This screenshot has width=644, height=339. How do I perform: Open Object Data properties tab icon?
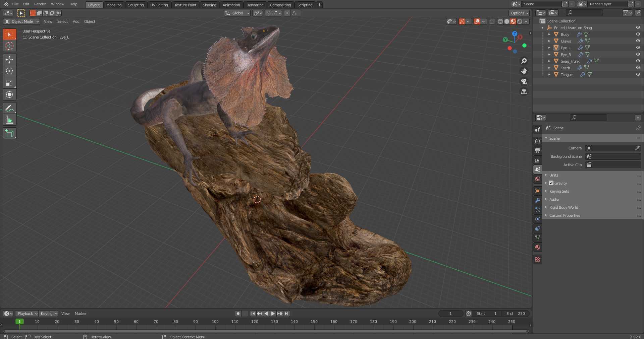(538, 238)
